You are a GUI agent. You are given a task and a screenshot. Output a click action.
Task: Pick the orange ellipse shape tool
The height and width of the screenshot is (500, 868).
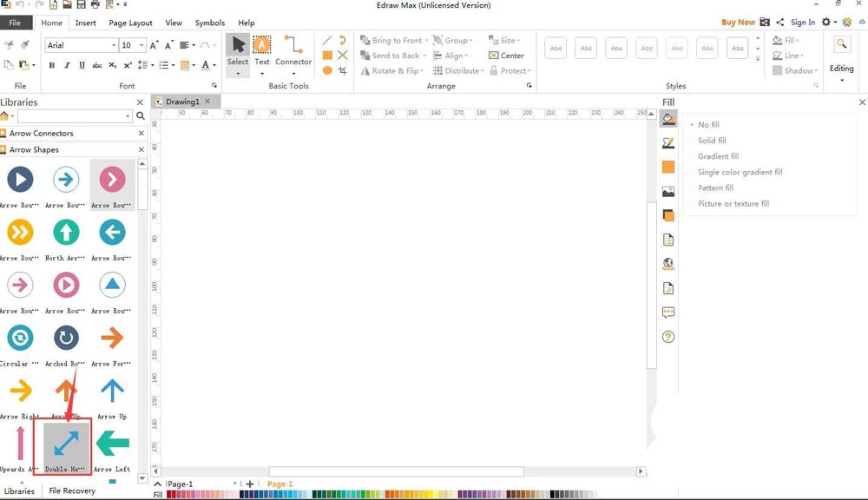327,70
